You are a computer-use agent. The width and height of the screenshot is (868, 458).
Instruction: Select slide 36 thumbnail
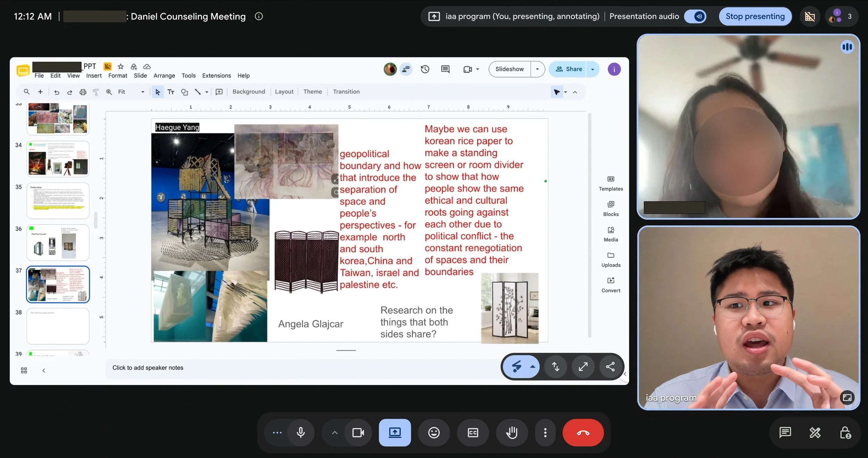point(58,243)
